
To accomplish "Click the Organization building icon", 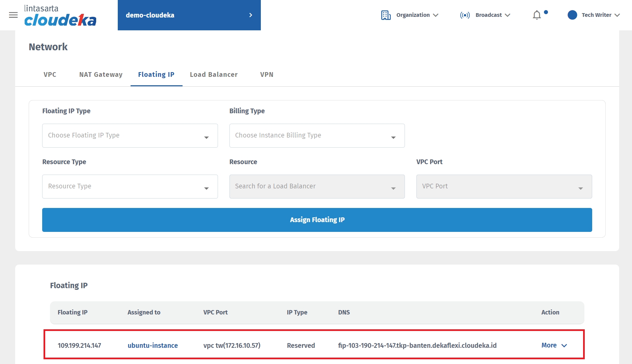I will pyautogui.click(x=386, y=15).
